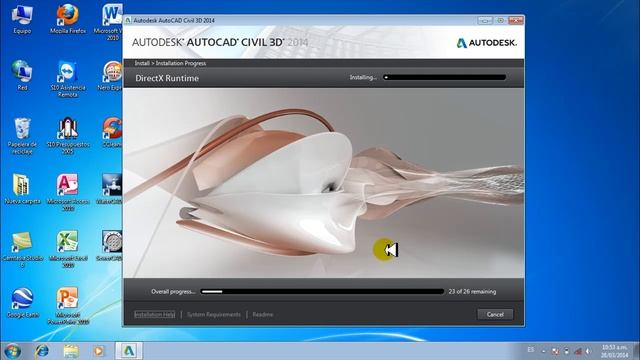Click the '23 of 26 remaining' text
The image size is (640, 360).
(472, 291)
